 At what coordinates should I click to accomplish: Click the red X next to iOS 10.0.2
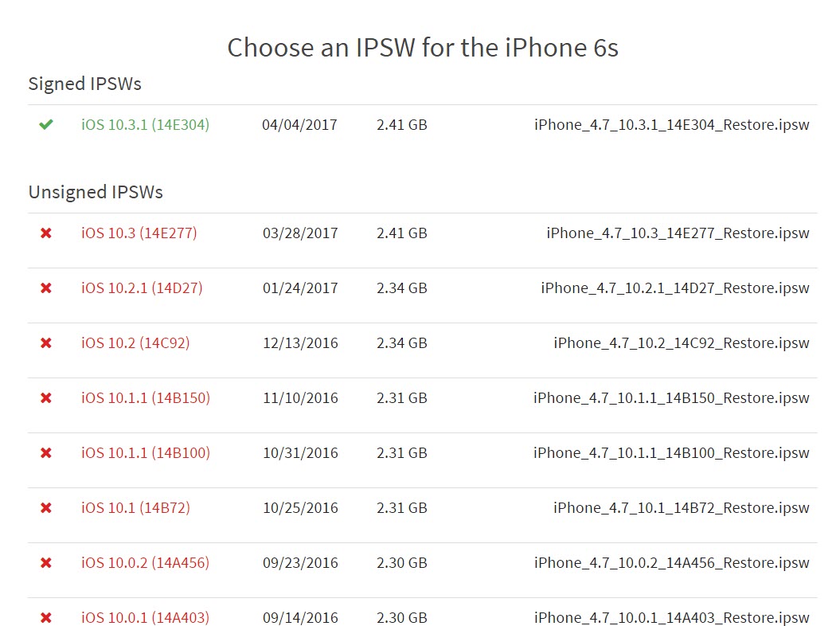[46, 563]
